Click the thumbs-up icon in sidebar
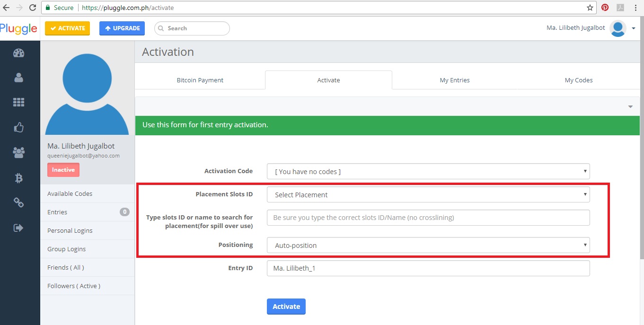This screenshot has width=644, height=325. tap(19, 127)
